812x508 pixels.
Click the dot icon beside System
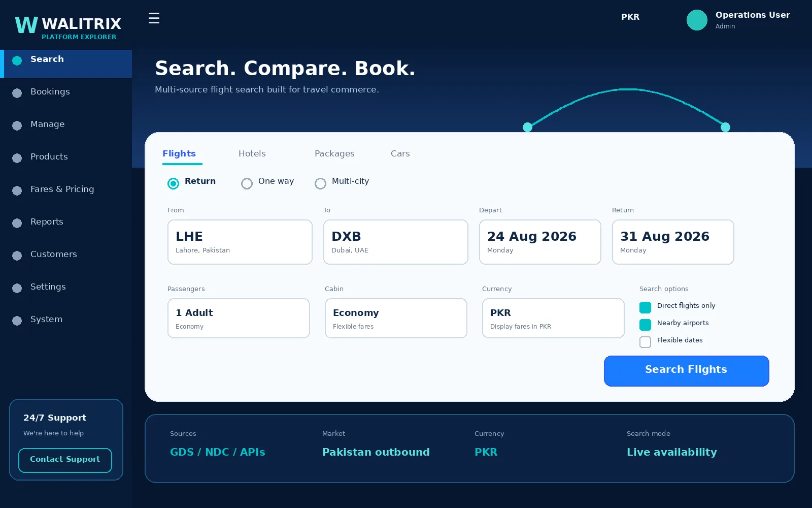[17, 321]
